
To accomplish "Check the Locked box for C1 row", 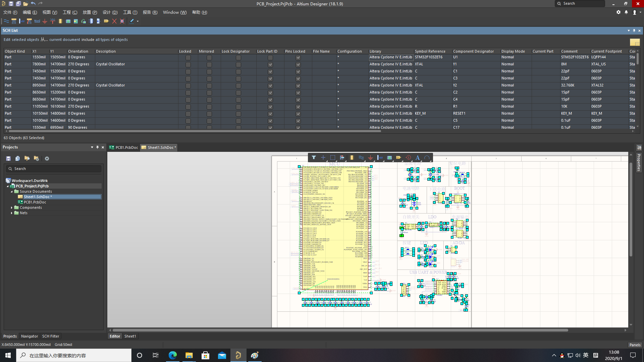I will coord(188,71).
